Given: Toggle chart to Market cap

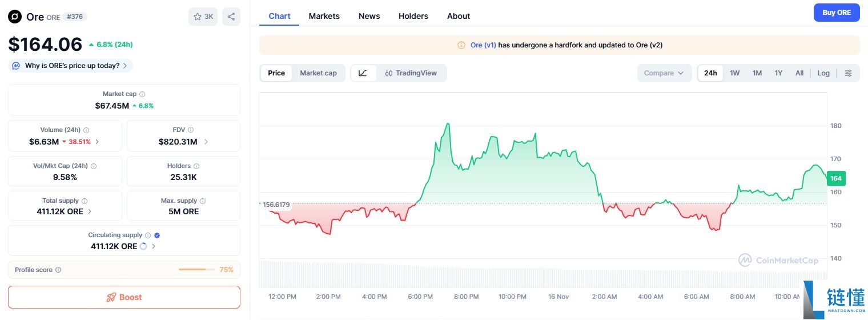Looking at the screenshot, I should pyautogui.click(x=318, y=73).
